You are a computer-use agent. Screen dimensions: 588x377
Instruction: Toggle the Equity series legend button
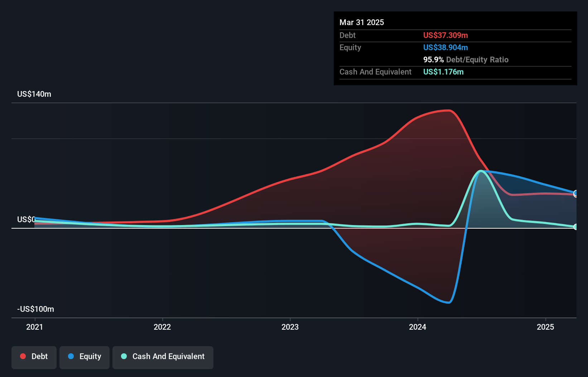pyautogui.click(x=85, y=357)
